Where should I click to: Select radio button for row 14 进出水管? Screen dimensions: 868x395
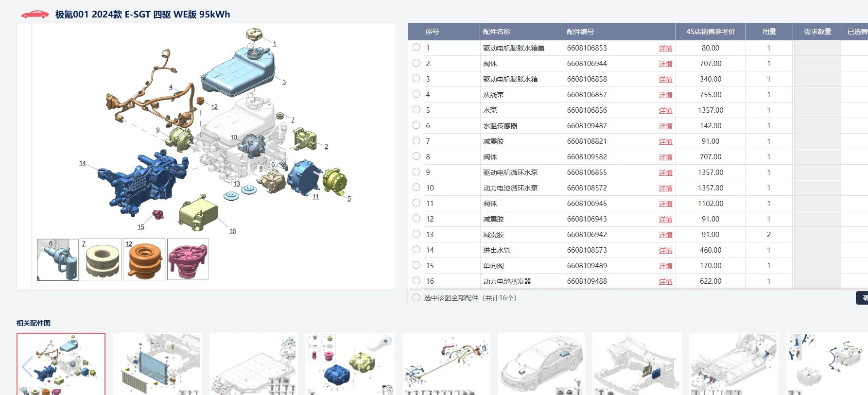click(416, 250)
